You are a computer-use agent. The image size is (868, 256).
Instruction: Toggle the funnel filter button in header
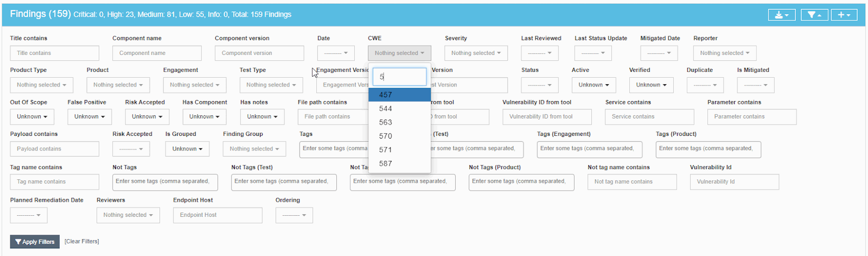pos(814,15)
